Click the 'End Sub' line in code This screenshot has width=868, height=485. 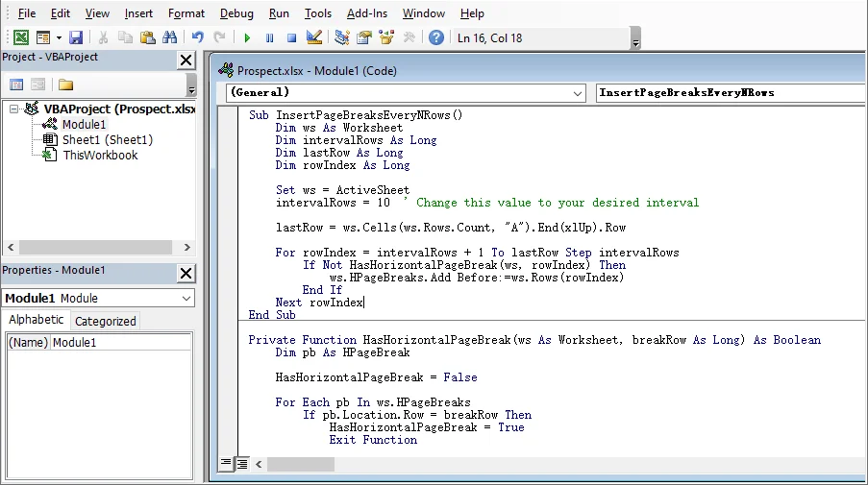[x=272, y=315]
